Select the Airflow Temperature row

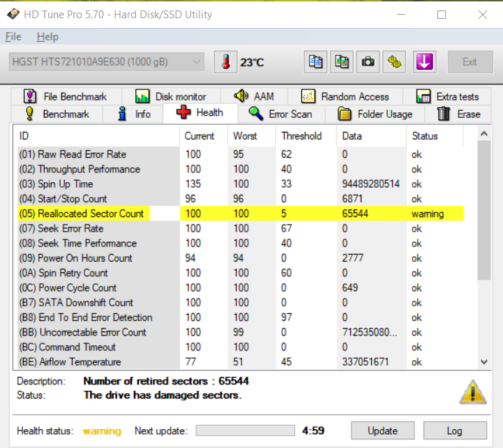coord(241,361)
